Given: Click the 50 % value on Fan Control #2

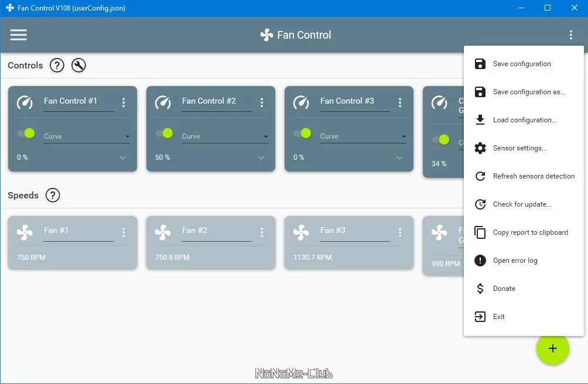Looking at the screenshot, I should [162, 157].
